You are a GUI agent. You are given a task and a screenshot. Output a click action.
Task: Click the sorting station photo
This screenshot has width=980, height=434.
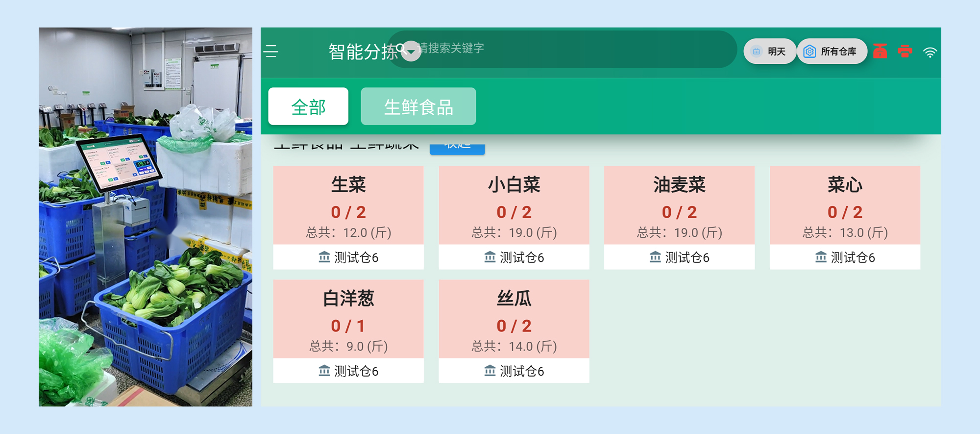(146, 217)
